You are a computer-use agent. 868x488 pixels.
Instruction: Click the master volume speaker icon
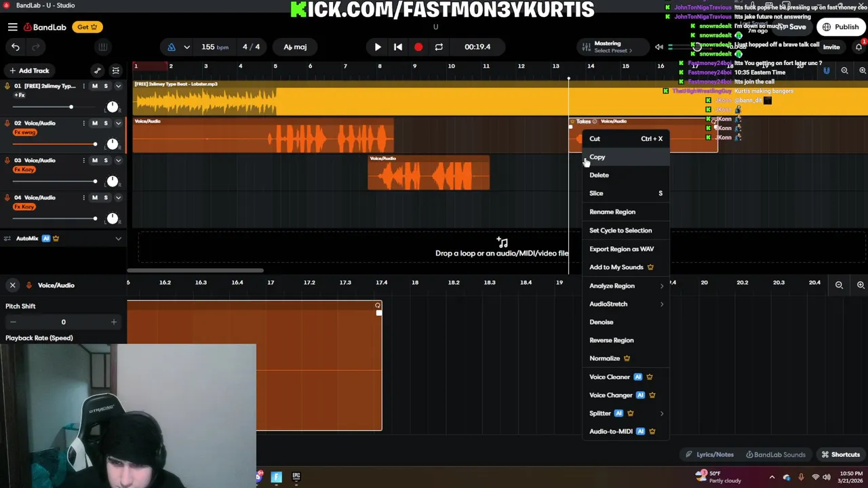tap(658, 47)
